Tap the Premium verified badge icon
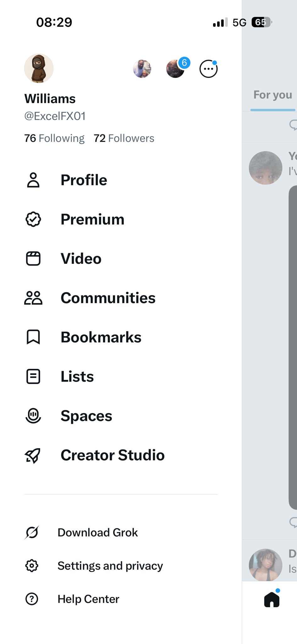 click(x=33, y=219)
